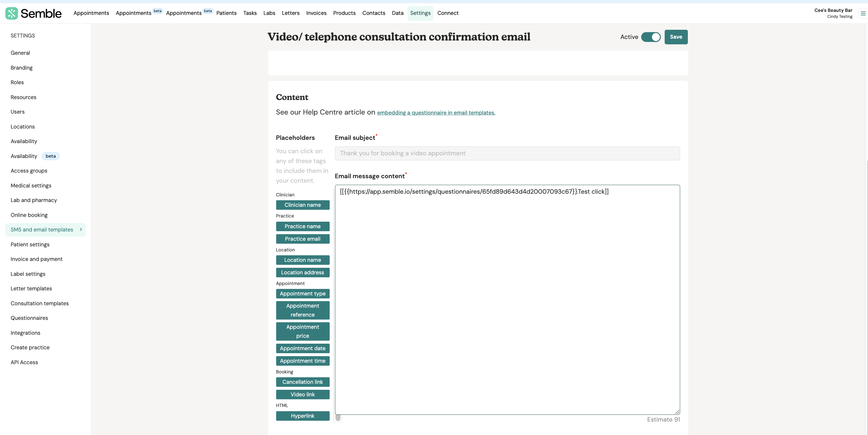Open Invoice and payment settings
The image size is (868, 435).
36,259
